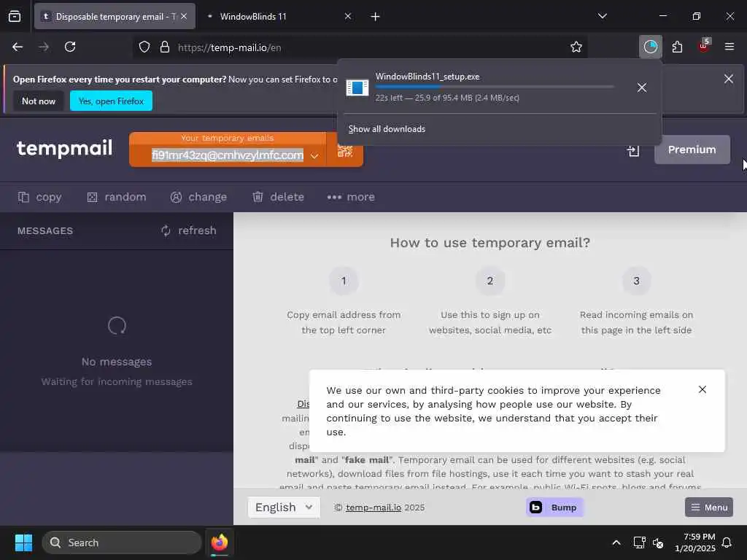Image resolution: width=747 pixels, height=560 pixels.
Task: Switch to the WindowBlinds 11 tab
Action: (x=279, y=16)
